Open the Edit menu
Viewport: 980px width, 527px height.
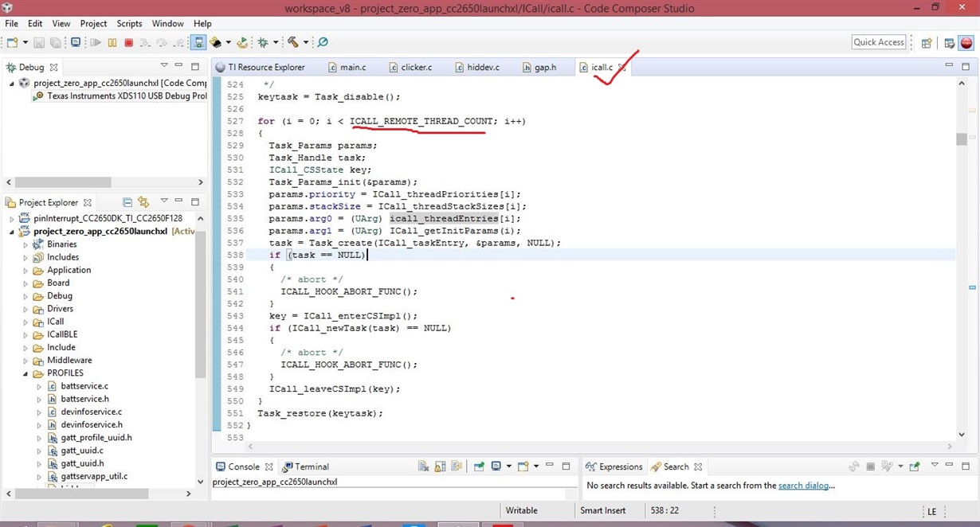[35, 24]
